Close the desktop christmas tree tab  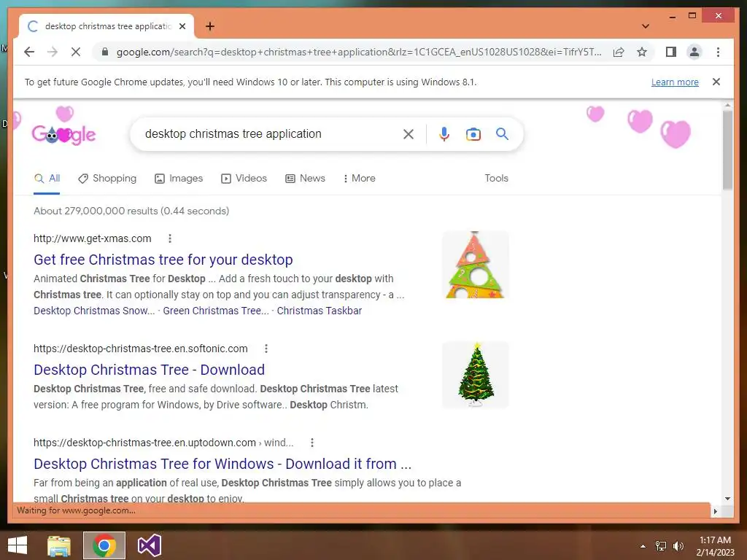click(182, 26)
